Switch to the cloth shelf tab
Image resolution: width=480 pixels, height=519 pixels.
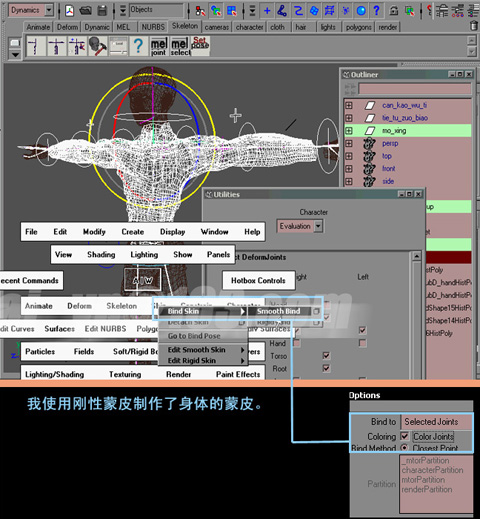pos(277,27)
